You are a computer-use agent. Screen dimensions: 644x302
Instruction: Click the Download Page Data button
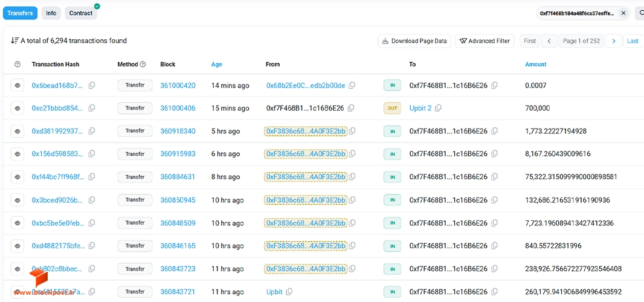[414, 41]
